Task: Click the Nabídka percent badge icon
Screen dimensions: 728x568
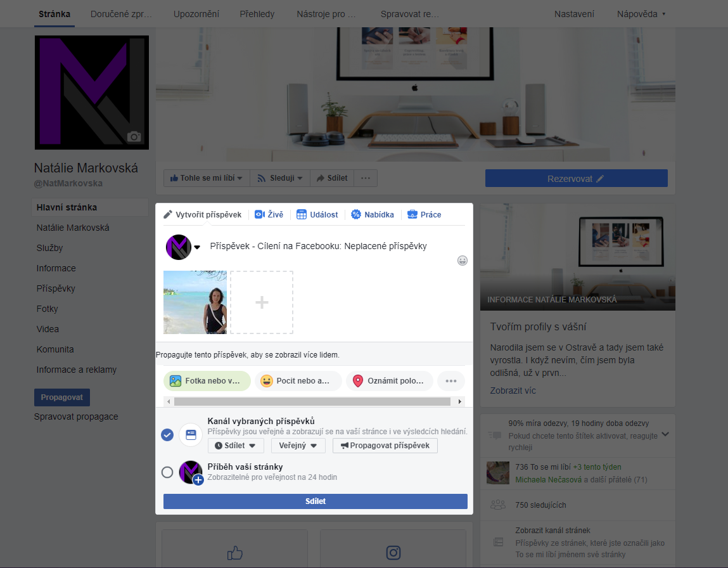Action: click(x=356, y=214)
